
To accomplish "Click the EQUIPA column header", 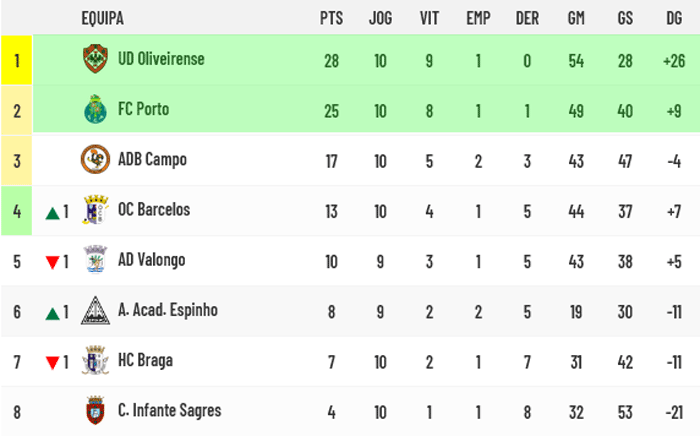I will (103, 18).
